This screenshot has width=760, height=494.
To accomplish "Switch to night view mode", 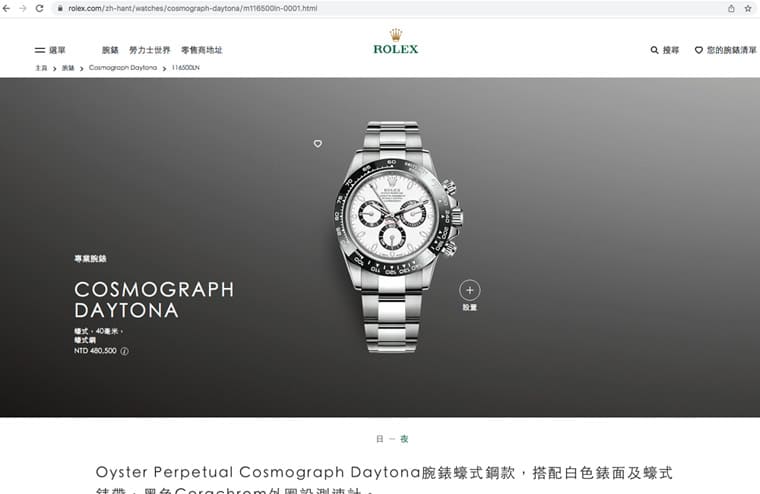I will pyautogui.click(x=404, y=439).
